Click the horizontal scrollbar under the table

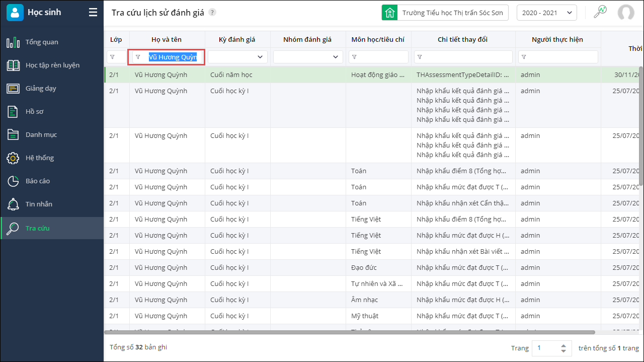tap(349, 332)
